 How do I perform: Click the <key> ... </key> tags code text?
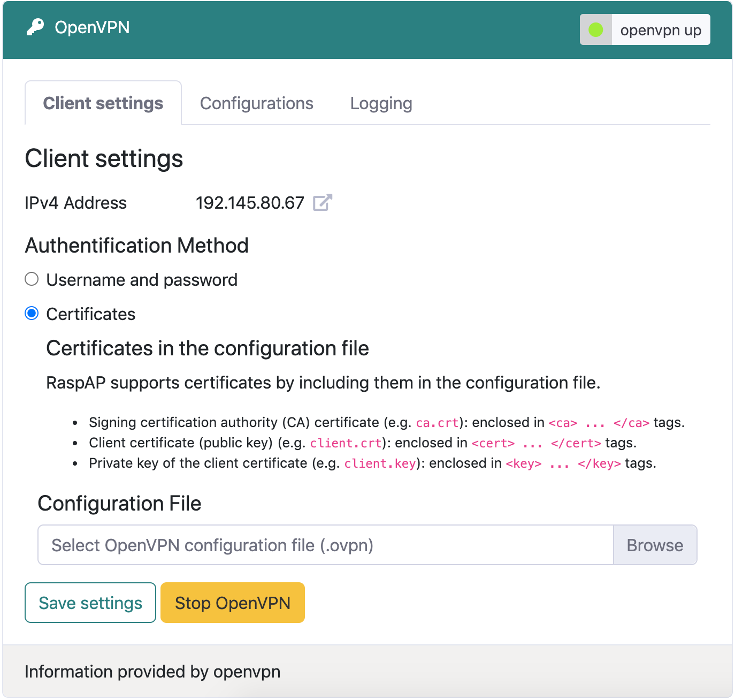(x=564, y=463)
